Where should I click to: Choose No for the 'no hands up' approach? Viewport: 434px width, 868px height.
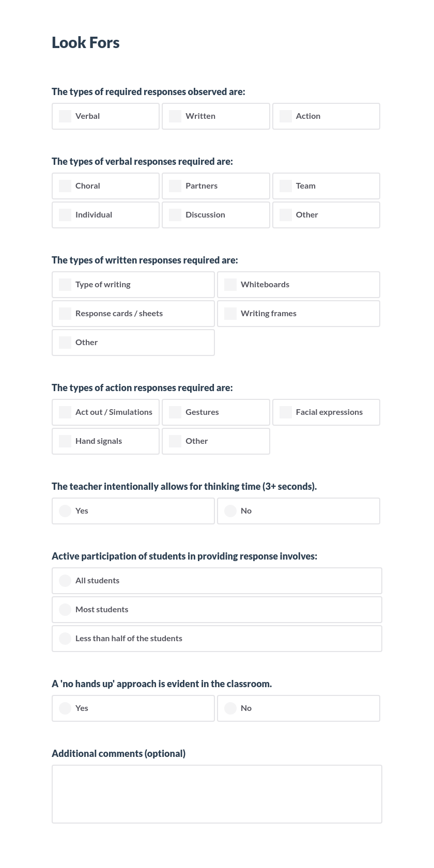pyautogui.click(x=230, y=708)
